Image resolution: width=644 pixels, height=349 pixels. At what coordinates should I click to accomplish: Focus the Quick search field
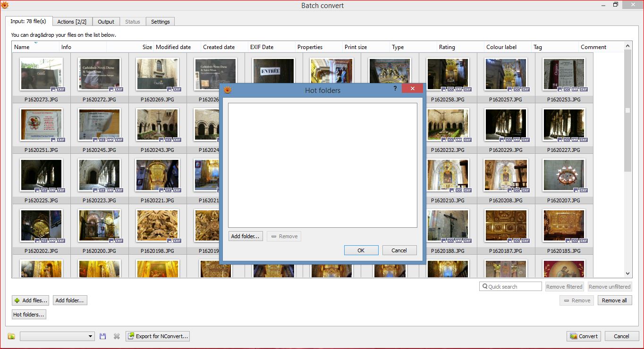(510, 287)
